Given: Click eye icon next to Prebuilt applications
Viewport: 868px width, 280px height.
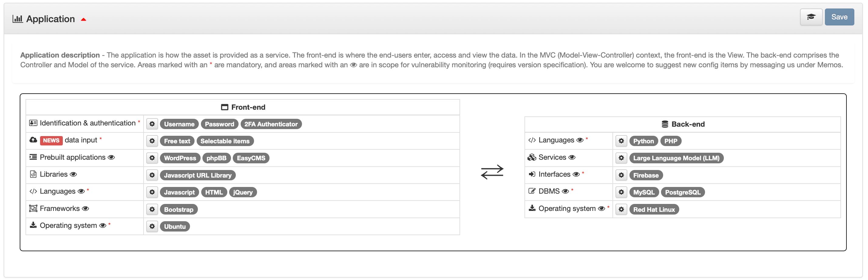Looking at the screenshot, I should coord(111,158).
